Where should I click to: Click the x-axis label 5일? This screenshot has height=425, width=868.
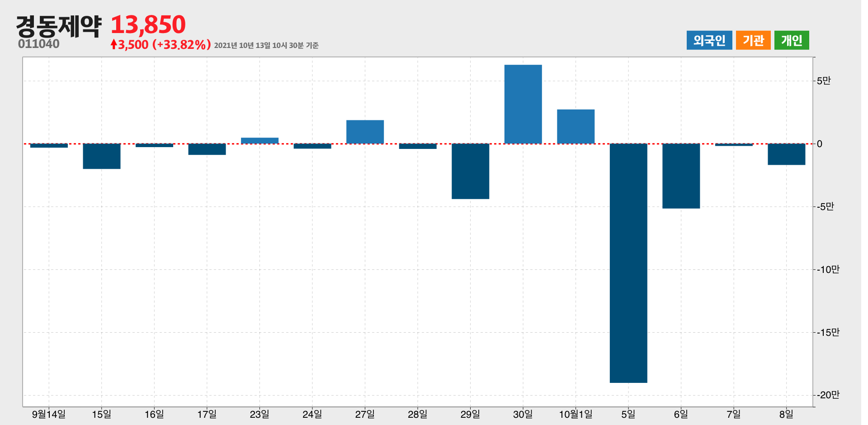tap(628, 414)
